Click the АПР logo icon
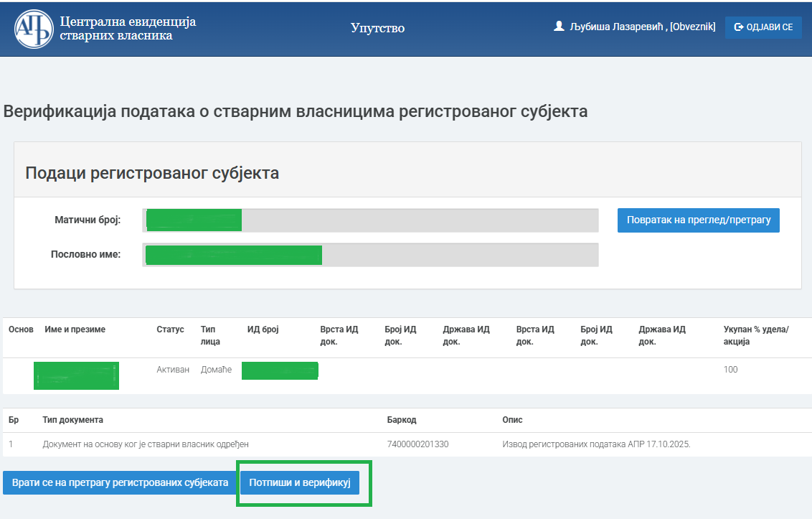This screenshot has width=812, height=519. pyautogui.click(x=34, y=29)
